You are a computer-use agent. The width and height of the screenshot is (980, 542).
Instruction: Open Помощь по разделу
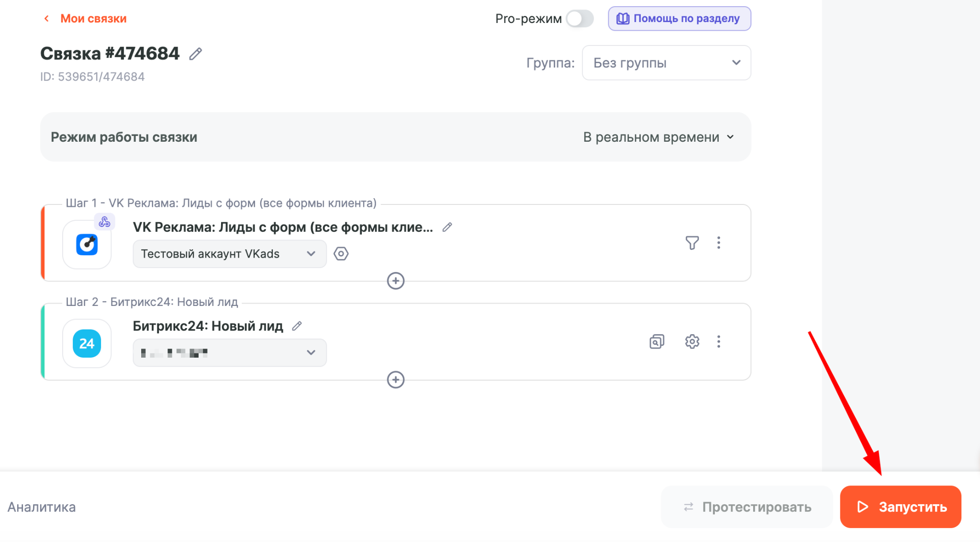point(679,19)
